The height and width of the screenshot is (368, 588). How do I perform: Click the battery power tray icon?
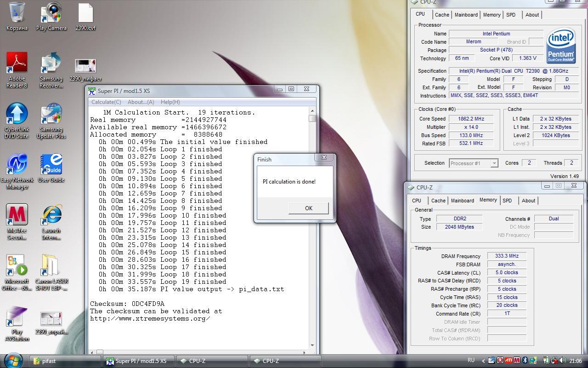546,361
